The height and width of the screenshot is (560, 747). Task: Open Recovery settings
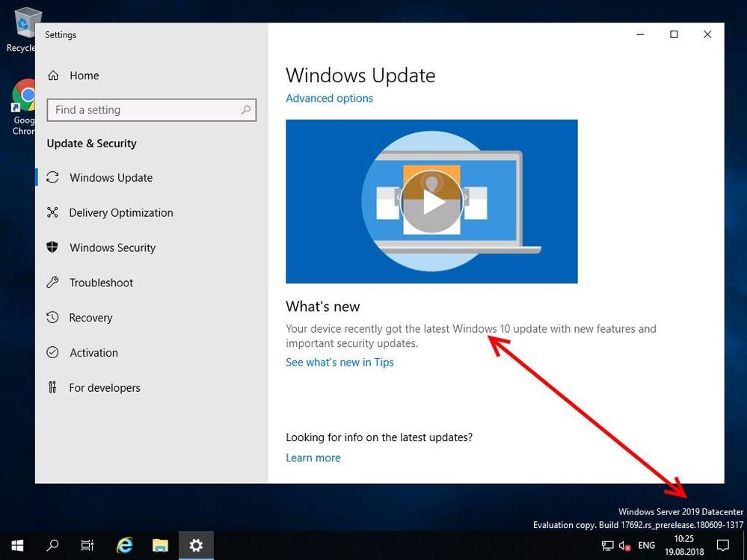[x=152, y=318]
